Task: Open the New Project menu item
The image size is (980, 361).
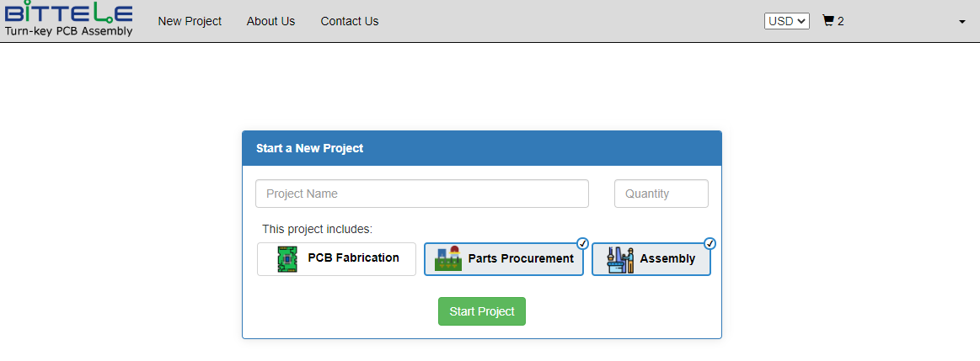Action: point(190,21)
